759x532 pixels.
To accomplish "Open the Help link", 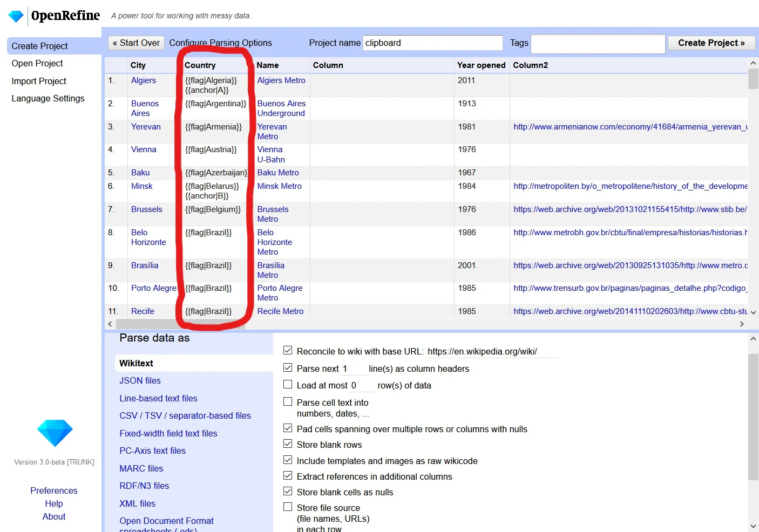I will [54, 503].
